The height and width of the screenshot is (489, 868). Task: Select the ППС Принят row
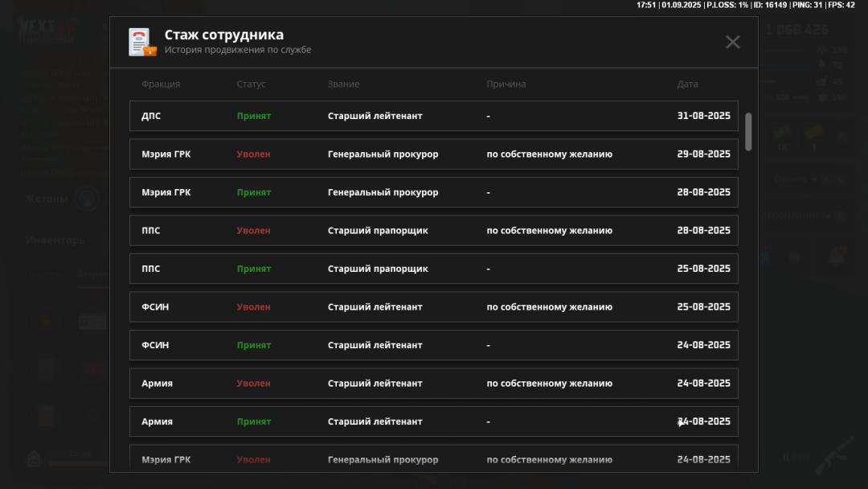[433, 269]
